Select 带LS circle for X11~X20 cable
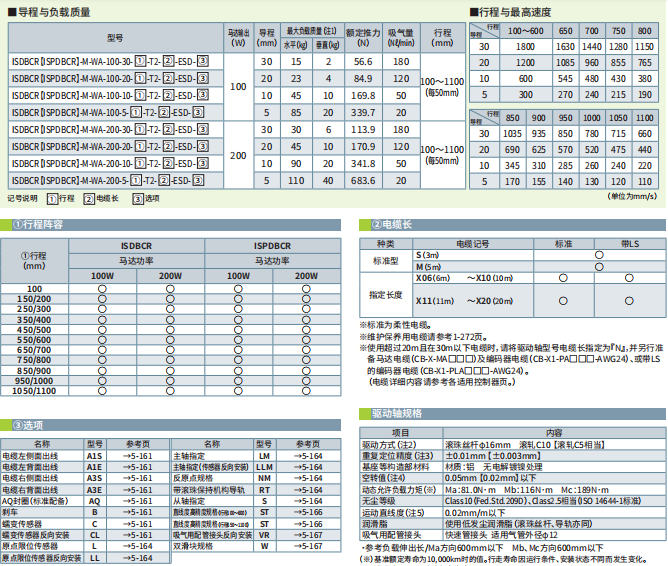 628,300
